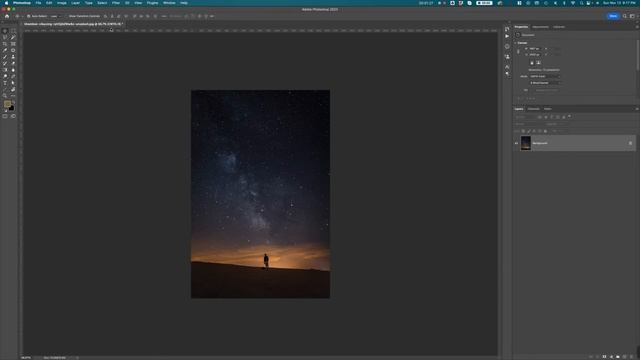
Task: Select the Lasso tool
Action: pos(5,37)
